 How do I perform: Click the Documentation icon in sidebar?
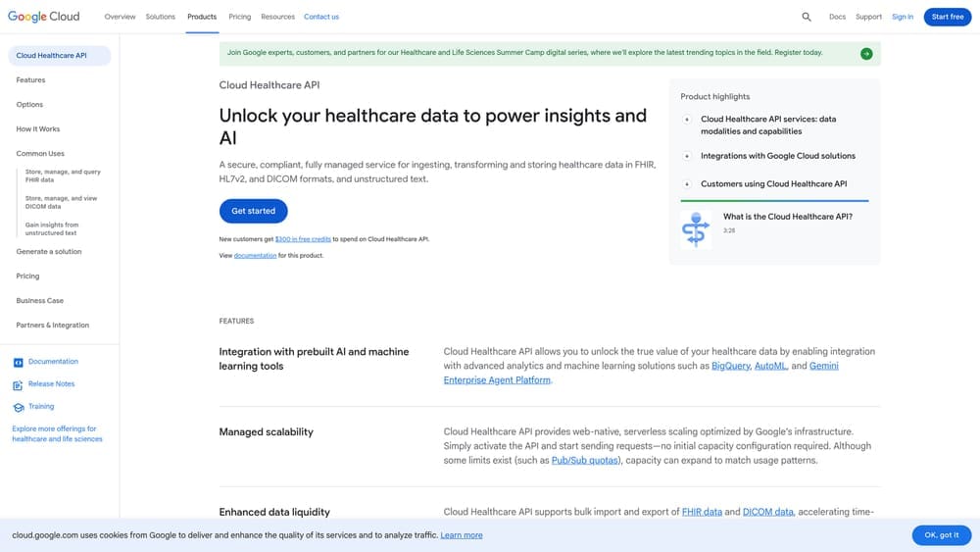pos(18,363)
